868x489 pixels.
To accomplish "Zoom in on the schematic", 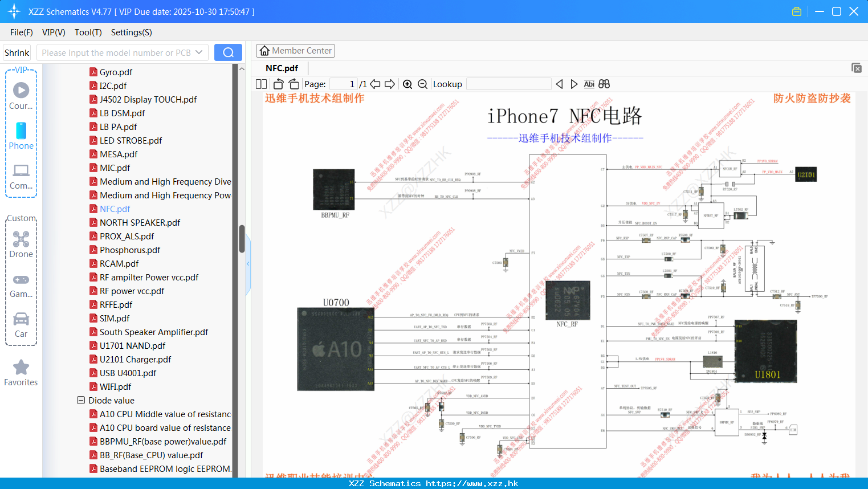I will click(x=407, y=84).
